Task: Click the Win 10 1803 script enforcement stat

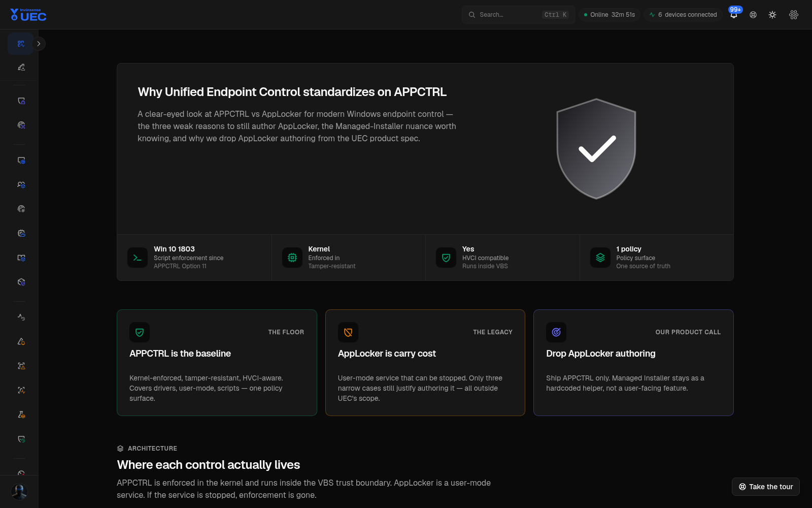Action: (x=194, y=258)
